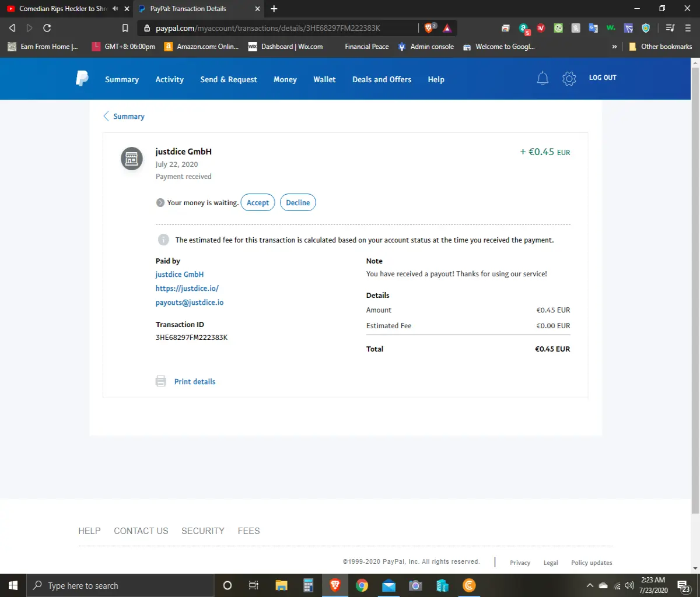Open the Policy updates footer link
This screenshot has width=700, height=597.
pos(591,563)
